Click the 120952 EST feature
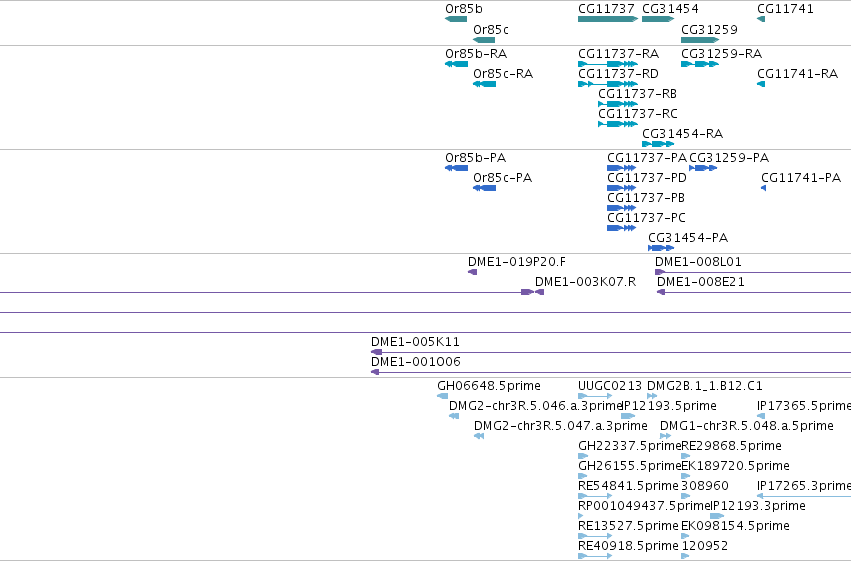 [685, 556]
